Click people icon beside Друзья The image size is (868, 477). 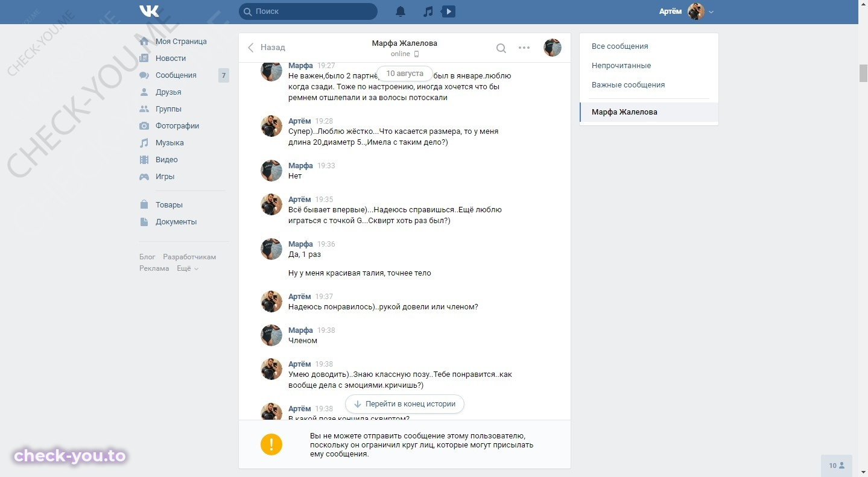tap(144, 92)
